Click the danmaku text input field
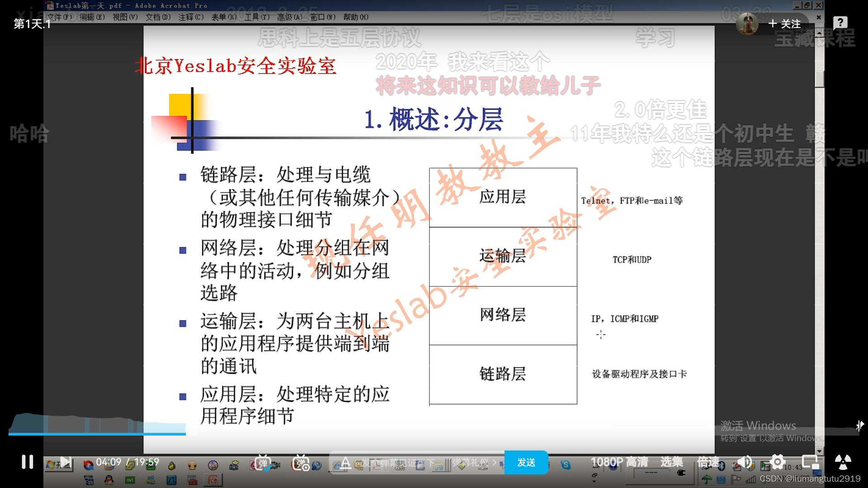The image size is (868, 488). pos(398,463)
